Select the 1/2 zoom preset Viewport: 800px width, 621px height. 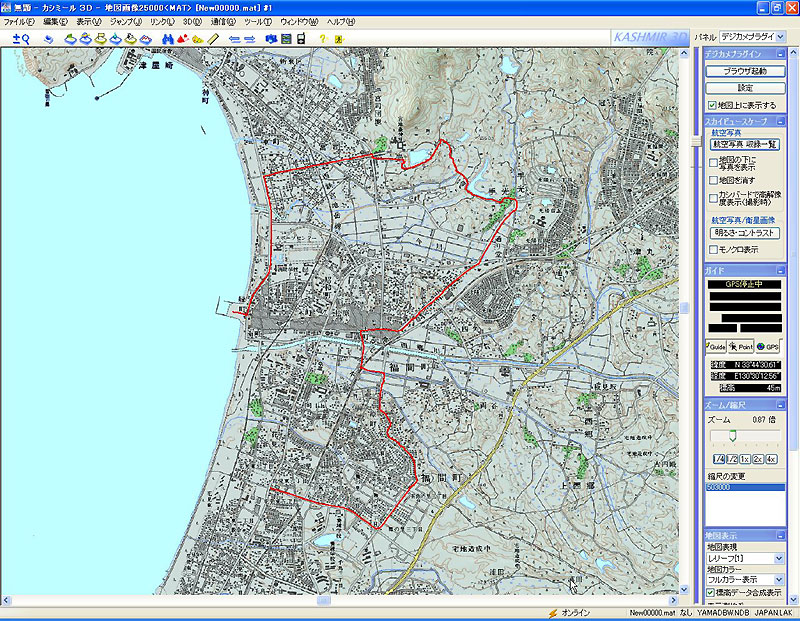[x=732, y=459]
